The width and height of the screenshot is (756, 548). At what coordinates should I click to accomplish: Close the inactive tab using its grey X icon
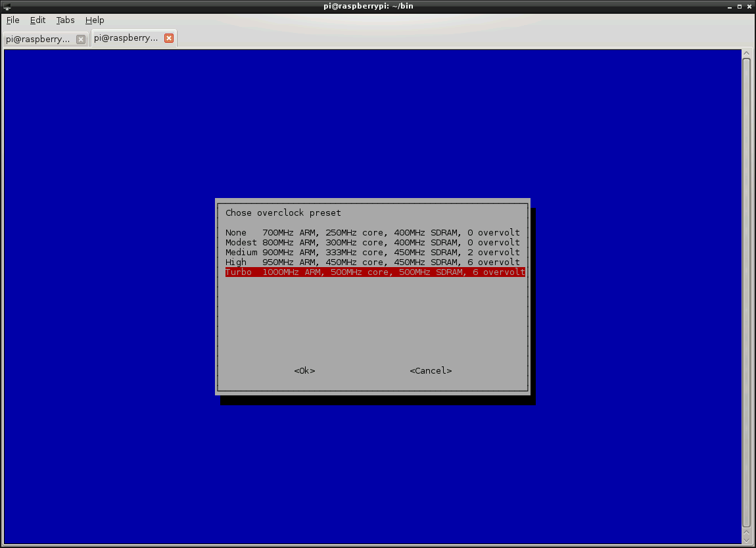pyautogui.click(x=81, y=39)
